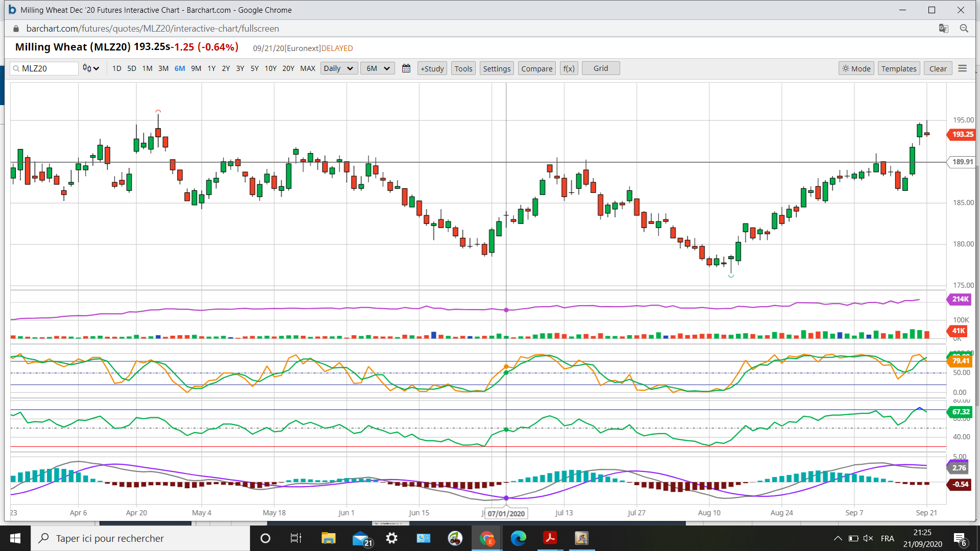Click the zoom magnifier in address bar
Viewport: 980px width, 551px height.
point(964,29)
